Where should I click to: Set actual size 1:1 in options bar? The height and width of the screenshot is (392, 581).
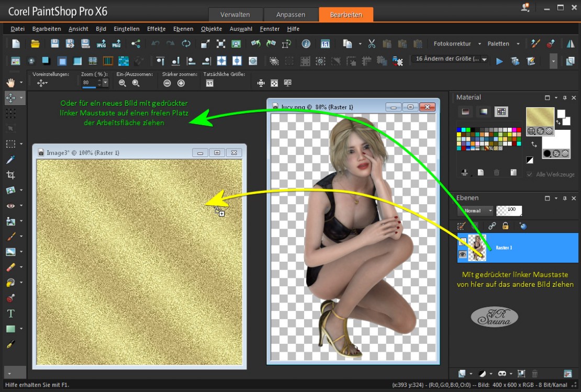(210, 83)
